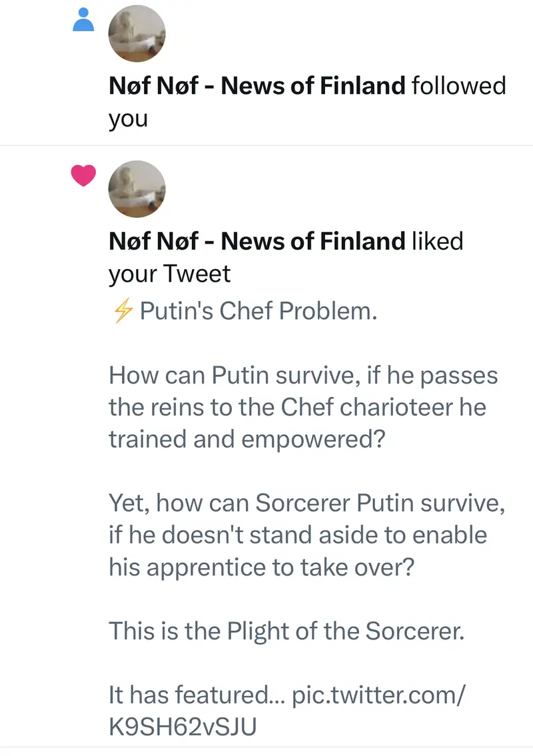Click the "trained and empowered?" line

(247, 440)
